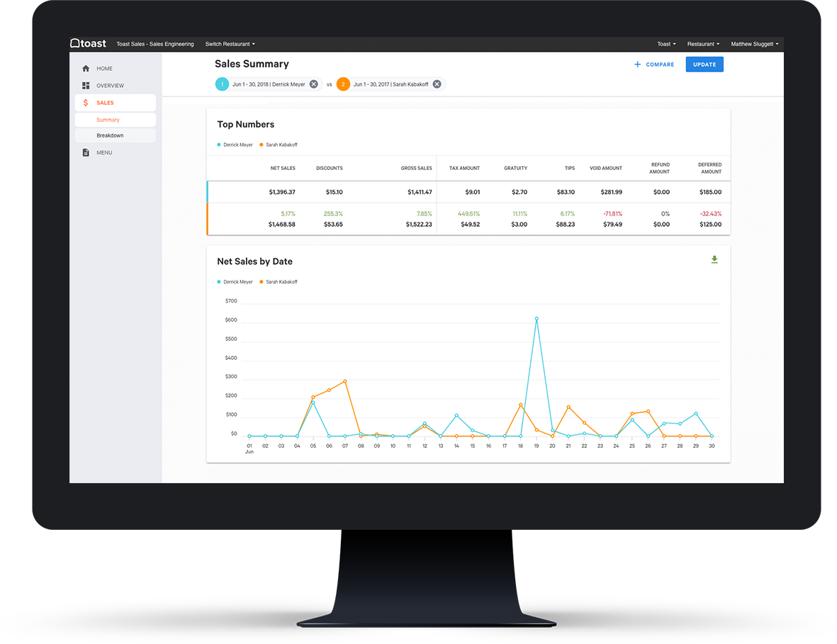Go to Menu in the sidebar
Image resolution: width=837 pixels, height=644 pixels.
click(116, 152)
